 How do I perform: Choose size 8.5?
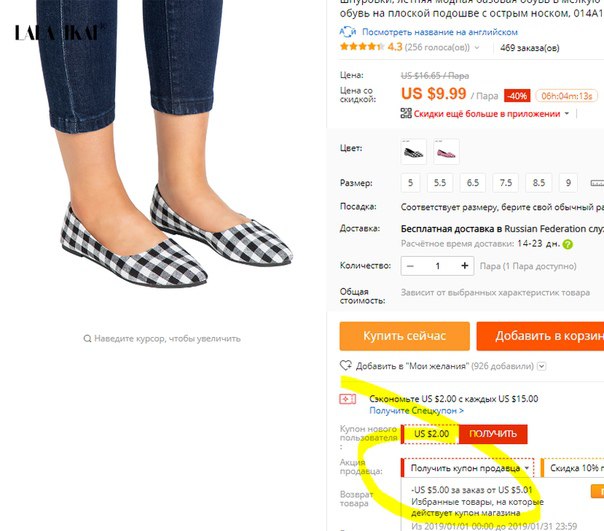click(x=539, y=183)
